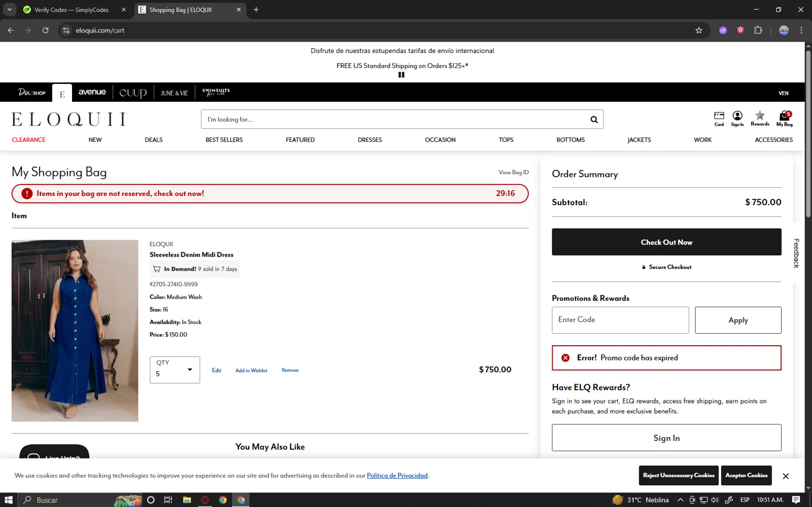Open File Explorer from the taskbar
812x507 pixels.
187,500
